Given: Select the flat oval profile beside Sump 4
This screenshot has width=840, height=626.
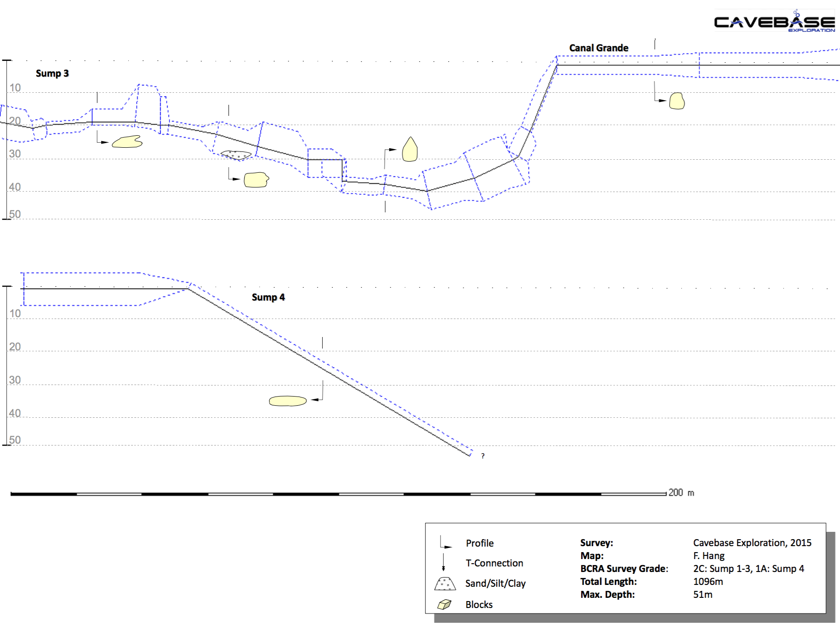Looking at the screenshot, I should tap(288, 401).
